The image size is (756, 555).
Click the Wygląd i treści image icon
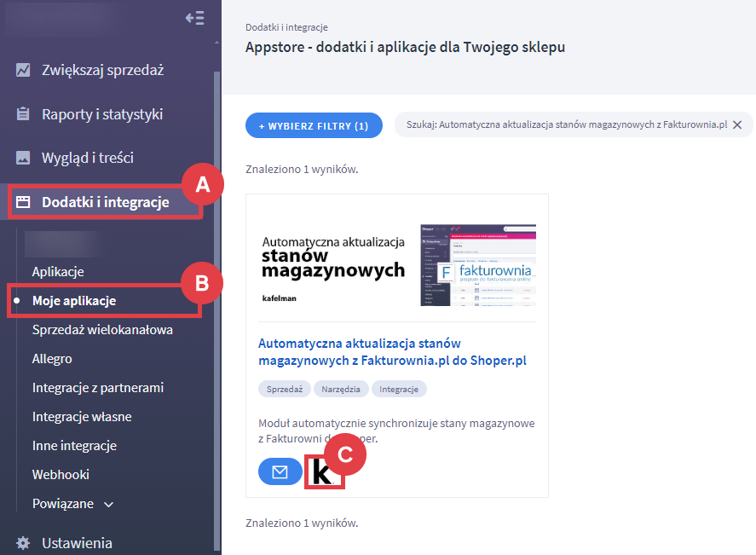click(23, 158)
